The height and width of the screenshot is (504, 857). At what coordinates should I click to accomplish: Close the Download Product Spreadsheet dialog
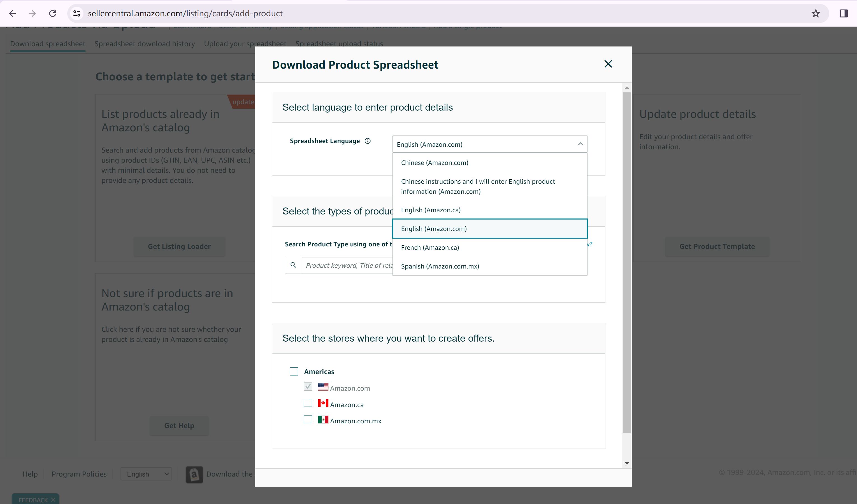[x=608, y=64]
